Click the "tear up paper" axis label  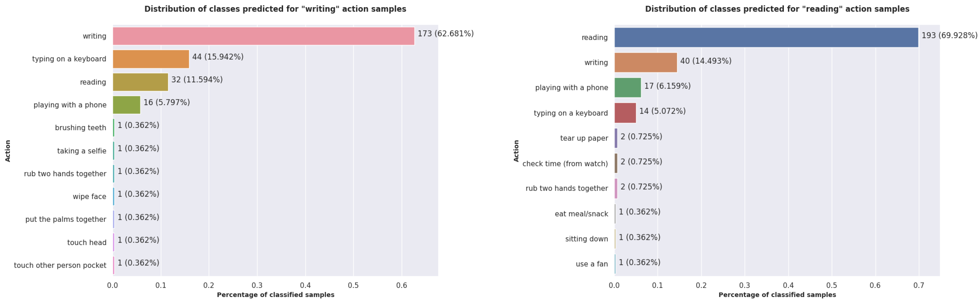[x=584, y=138]
